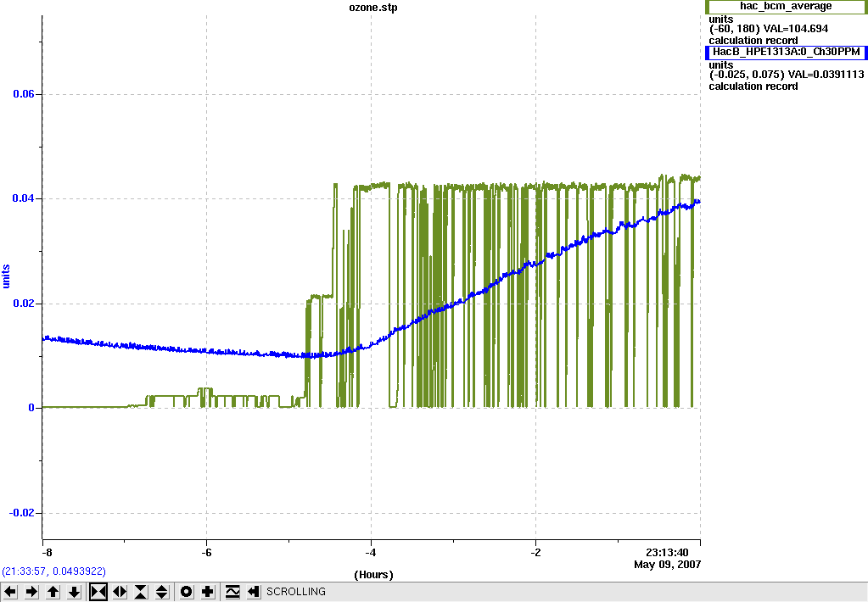The height and width of the screenshot is (602, 868).
Task: Click the SCROLLING status label
Action: tap(296, 592)
